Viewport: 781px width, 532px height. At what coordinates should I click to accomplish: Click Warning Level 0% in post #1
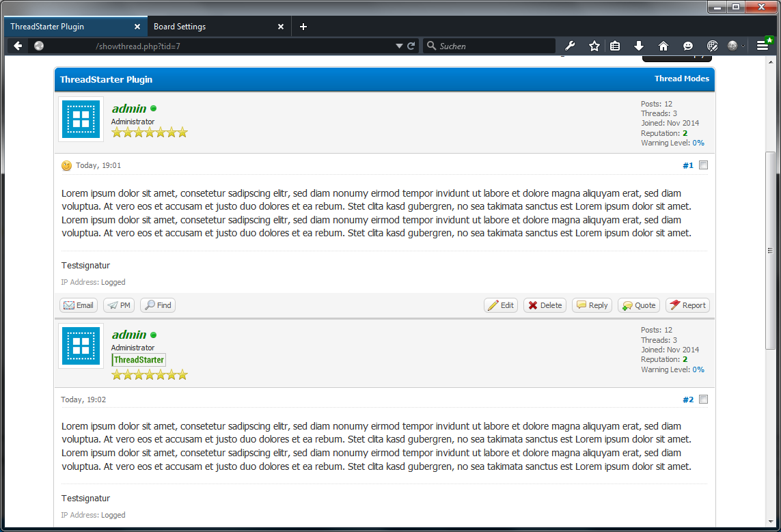(x=698, y=143)
